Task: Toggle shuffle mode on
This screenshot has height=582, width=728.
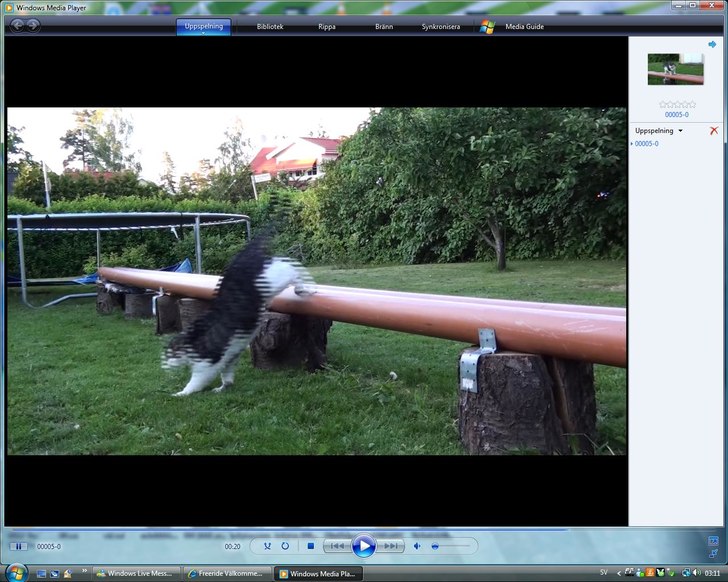Action: [267, 546]
